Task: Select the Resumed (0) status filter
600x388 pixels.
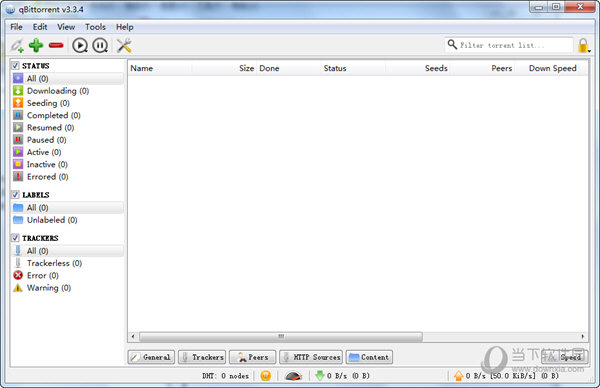Action: pos(68,127)
